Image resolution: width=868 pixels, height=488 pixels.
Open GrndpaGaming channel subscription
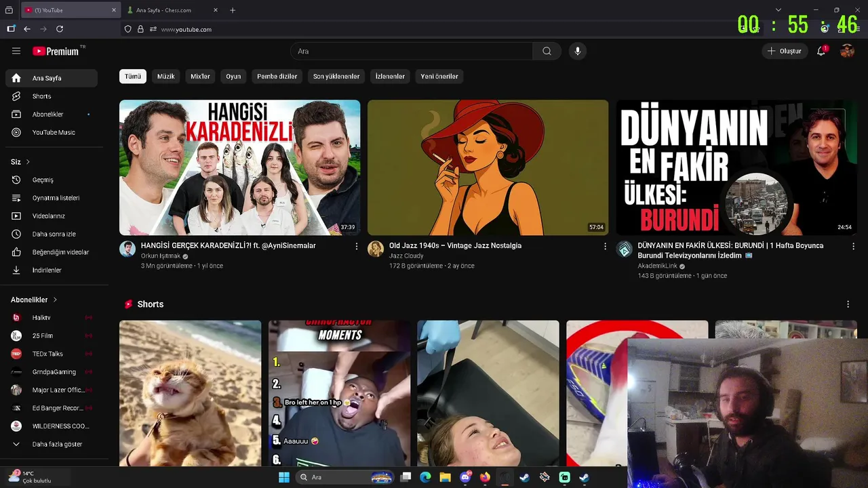[52, 372]
